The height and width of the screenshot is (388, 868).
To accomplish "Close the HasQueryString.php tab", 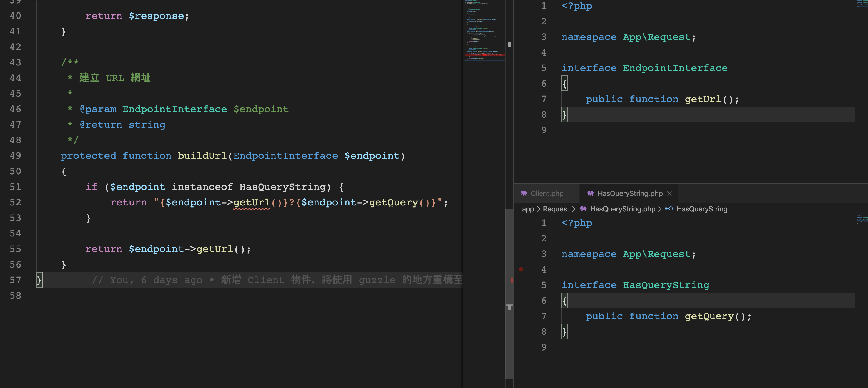I will pyautogui.click(x=670, y=193).
